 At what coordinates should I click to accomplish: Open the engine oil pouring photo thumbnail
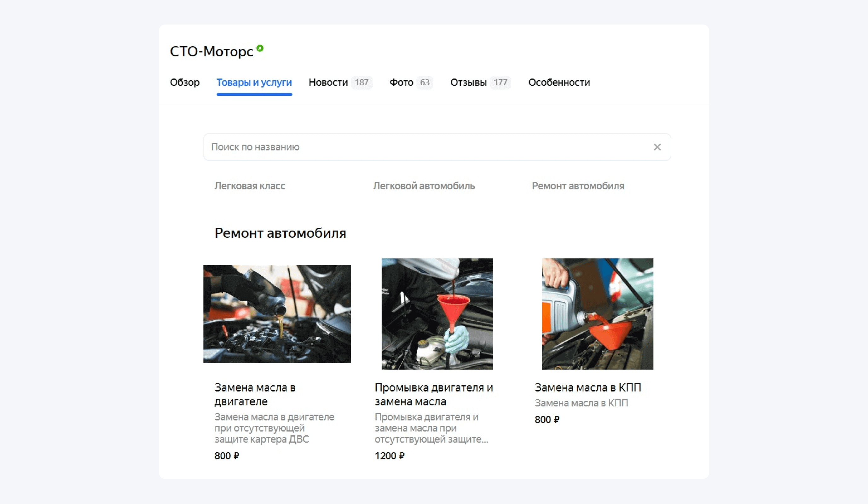click(277, 314)
